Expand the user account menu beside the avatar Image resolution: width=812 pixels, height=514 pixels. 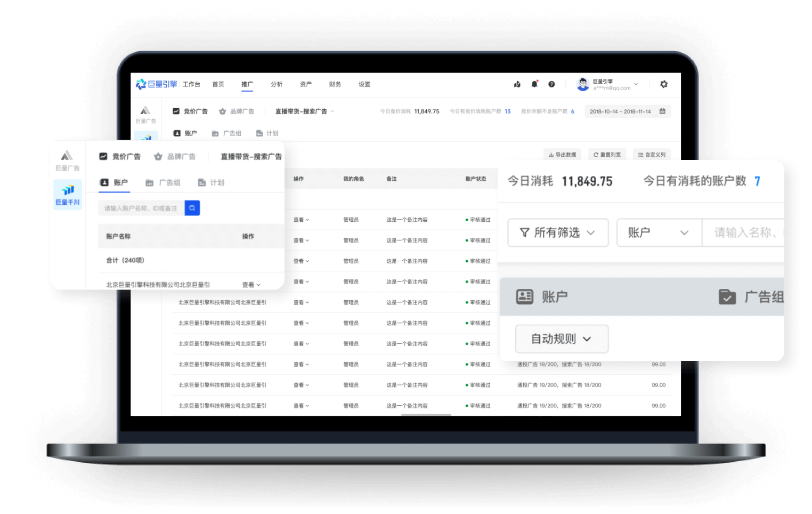pos(636,84)
